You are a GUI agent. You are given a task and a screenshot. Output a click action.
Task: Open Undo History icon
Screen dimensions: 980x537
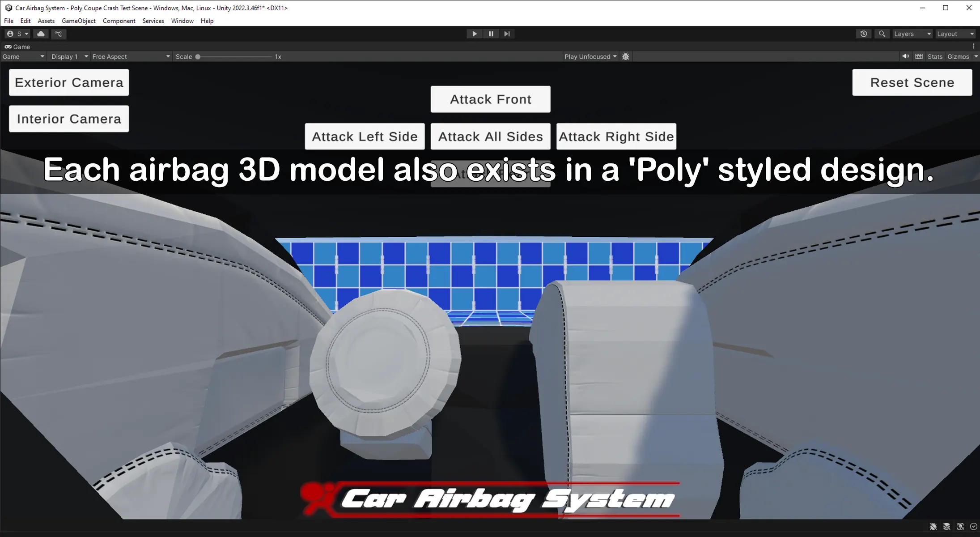[x=863, y=34]
